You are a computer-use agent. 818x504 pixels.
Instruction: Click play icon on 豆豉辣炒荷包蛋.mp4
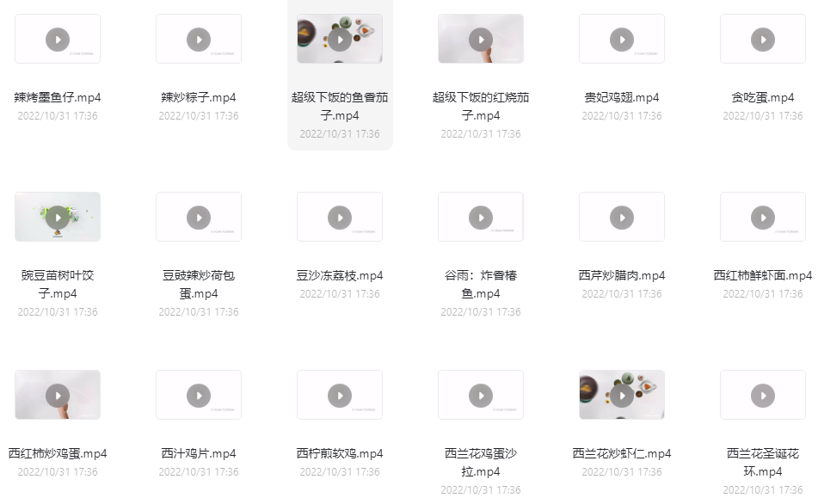point(199,218)
